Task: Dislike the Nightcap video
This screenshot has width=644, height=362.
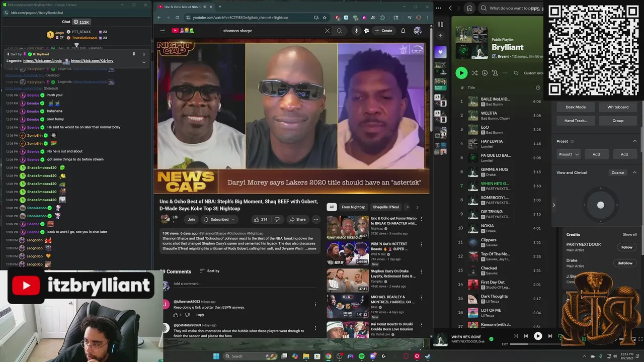Action: [x=277, y=220]
